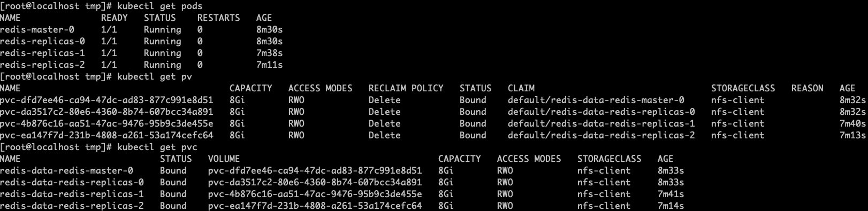The width and height of the screenshot is (868, 211).
Task: Click the pvc-4b876c16 volume name in pv list
Action: [x=106, y=124]
